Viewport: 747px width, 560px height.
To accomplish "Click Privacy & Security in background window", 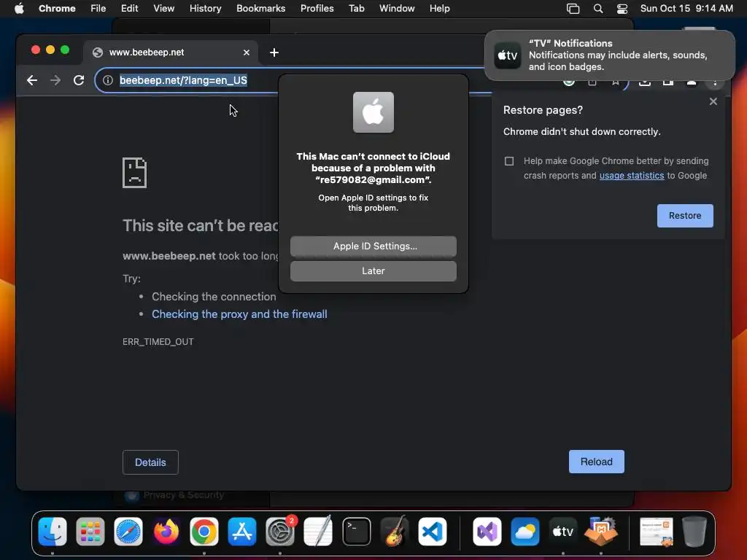I will 183,495.
